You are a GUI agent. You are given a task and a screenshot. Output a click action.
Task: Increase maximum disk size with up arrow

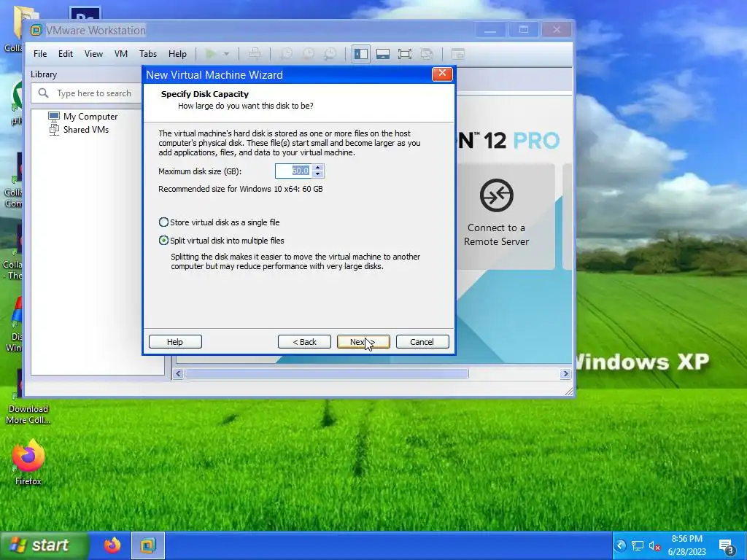pos(318,167)
